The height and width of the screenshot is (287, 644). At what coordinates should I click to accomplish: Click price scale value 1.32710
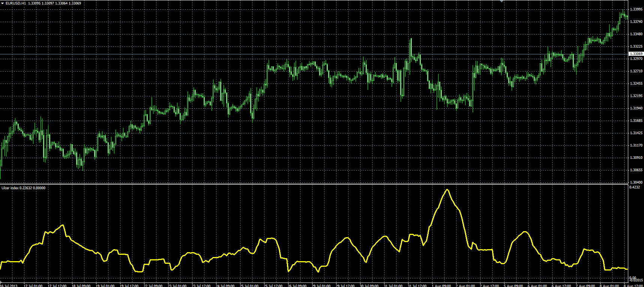636,71
